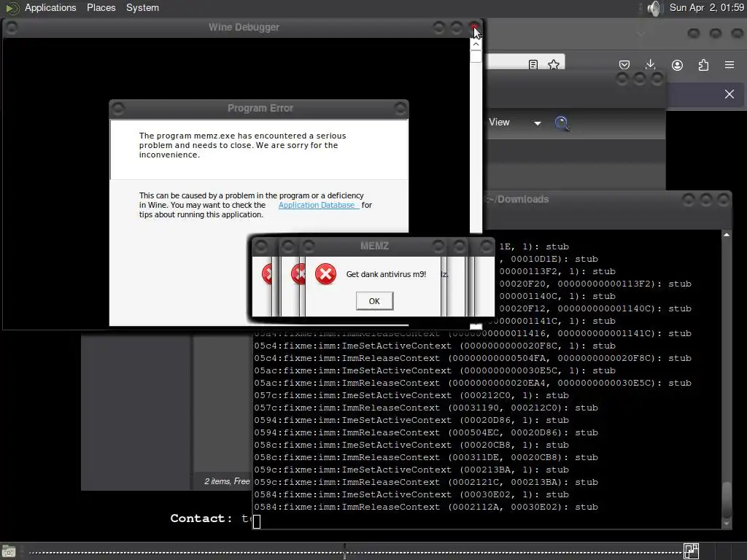Image resolution: width=747 pixels, height=560 pixels.
Task: Click terminal line '0584:fixme:imm:ImmReleaseContext (0002112A'
Action: [x=426, y=507]
